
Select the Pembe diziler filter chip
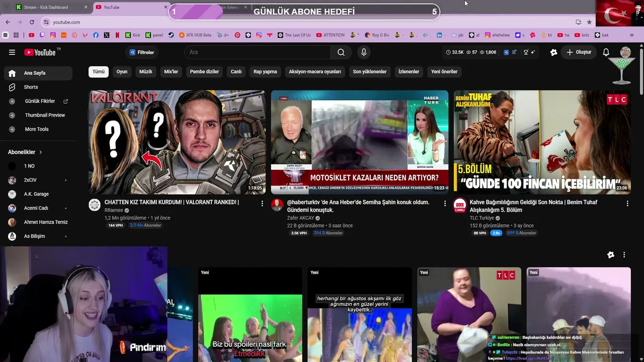[204, 71]
